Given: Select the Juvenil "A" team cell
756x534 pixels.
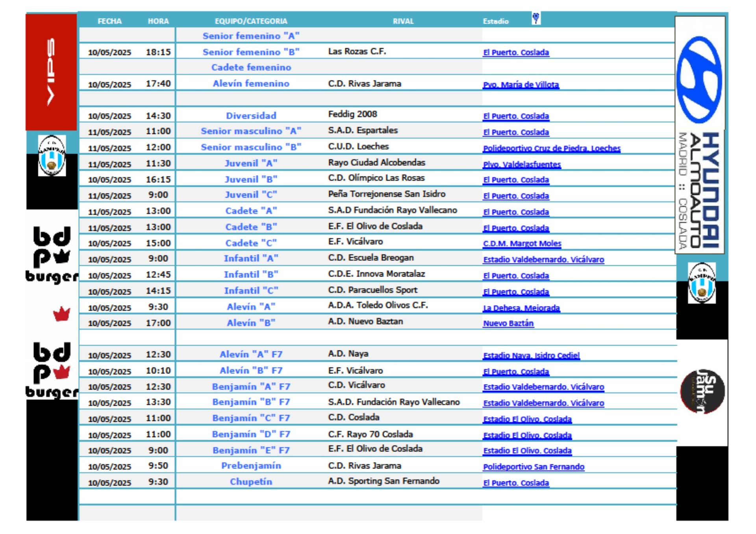Looking at the screenshot, I should tap(251, 164).
